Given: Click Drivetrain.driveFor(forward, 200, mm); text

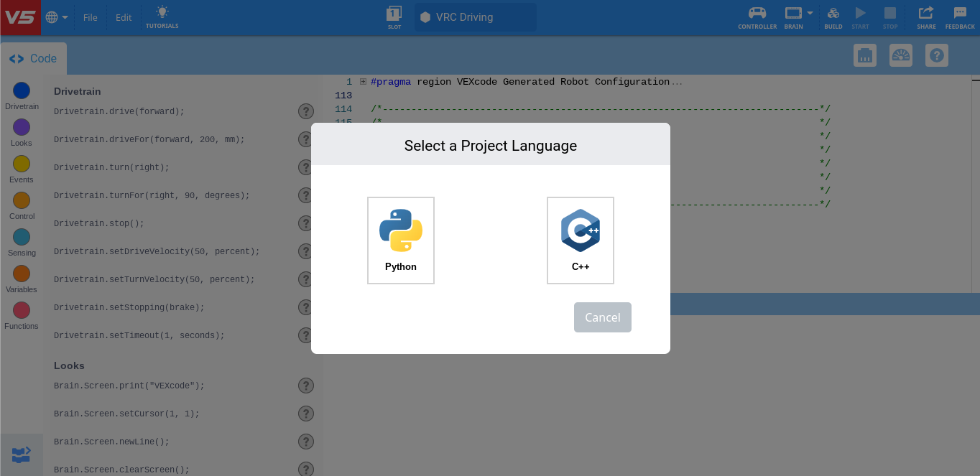Looking at the screenshot, I should [x=149, y=139].
